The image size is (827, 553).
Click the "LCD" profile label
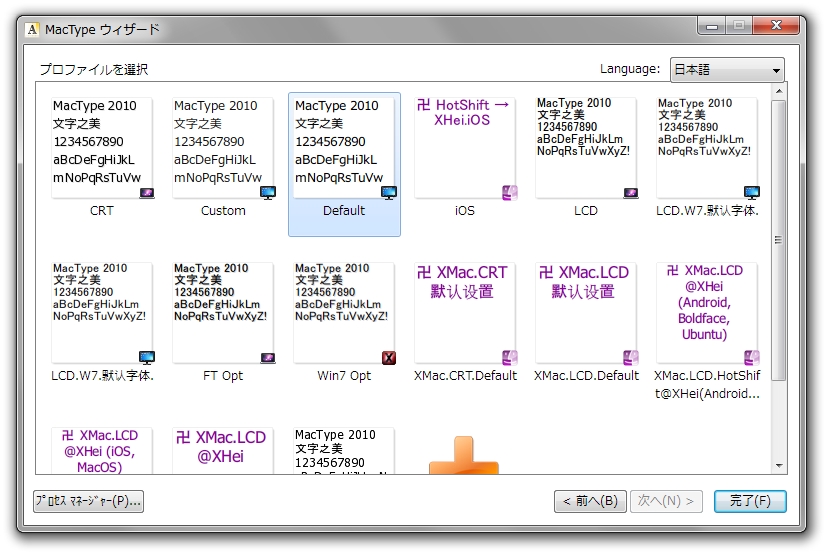point(585,211)
